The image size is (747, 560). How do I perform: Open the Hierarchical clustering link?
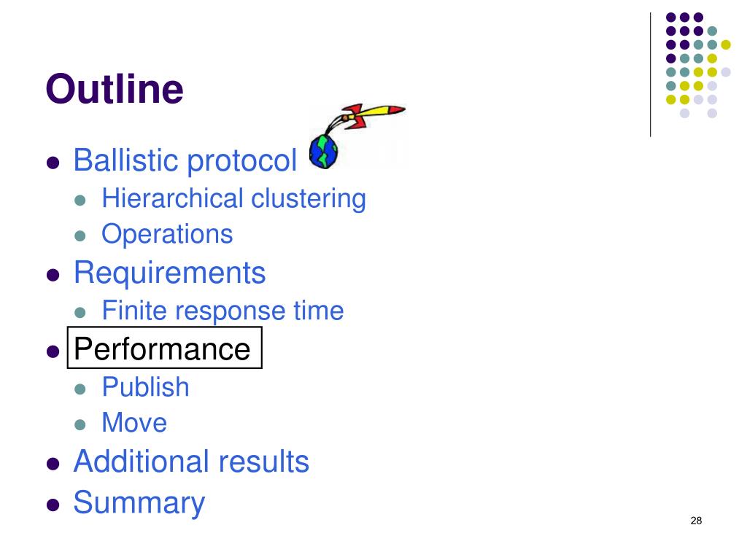pyautogui.click(x=234, y=198)
